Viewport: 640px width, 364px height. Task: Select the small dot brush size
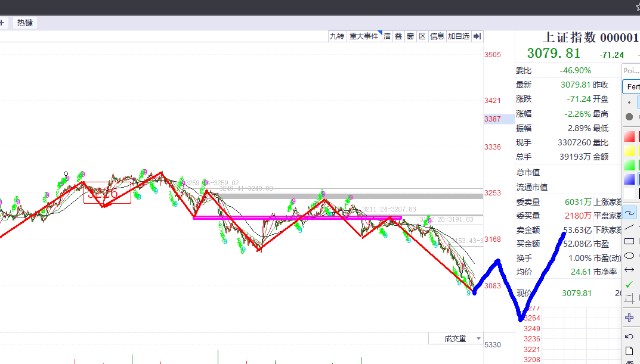tap(629, 102)
